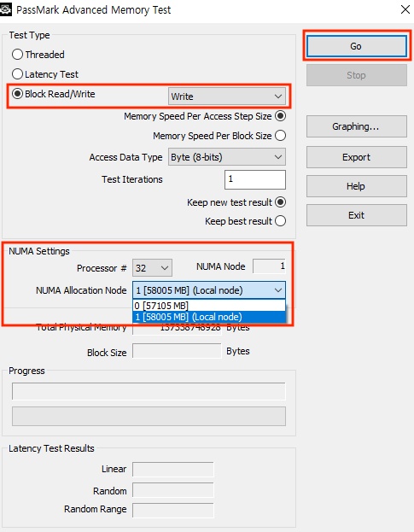Select Memory Speed Per Access Step Size

coord(280,116)
